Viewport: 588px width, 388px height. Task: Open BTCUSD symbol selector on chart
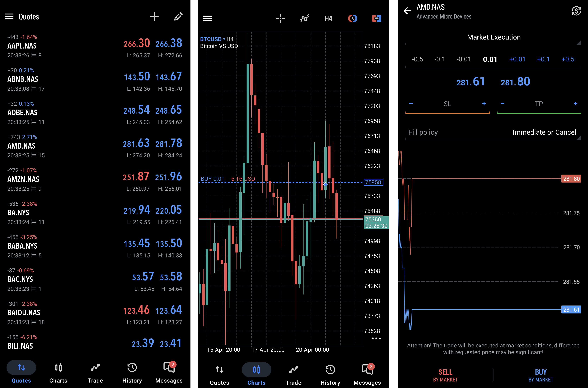(213, 39)
